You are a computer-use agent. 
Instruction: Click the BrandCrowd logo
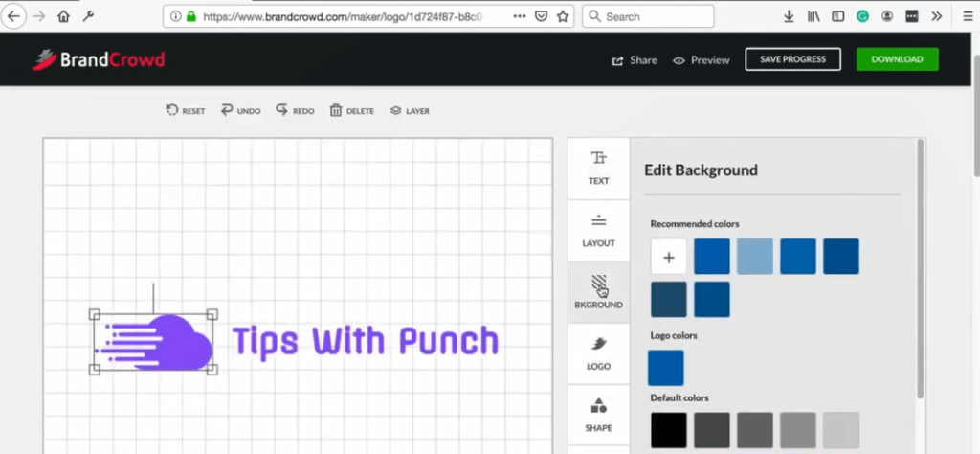(99, 59)
